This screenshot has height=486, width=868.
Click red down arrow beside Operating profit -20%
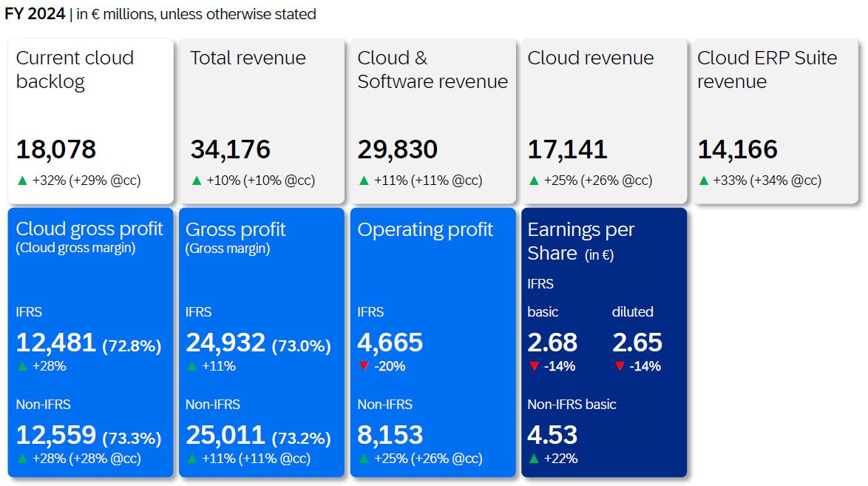click(x=363, y=366)
